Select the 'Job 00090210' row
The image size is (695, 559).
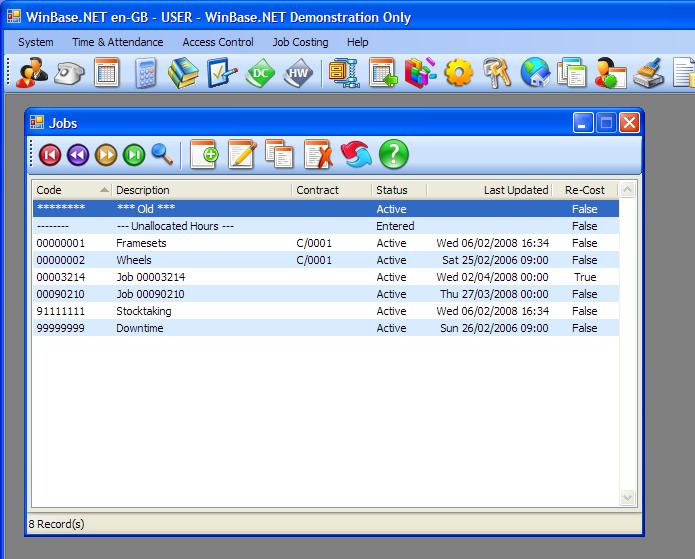pos(326,294)
